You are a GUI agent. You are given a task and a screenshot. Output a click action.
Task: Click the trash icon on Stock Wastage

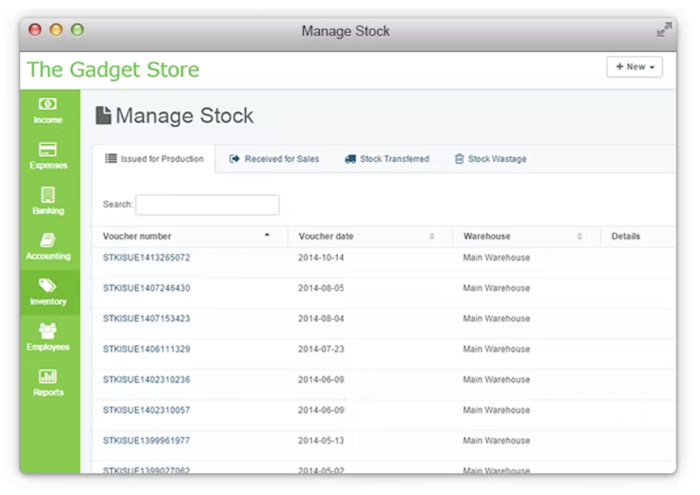tap(459, 159)
